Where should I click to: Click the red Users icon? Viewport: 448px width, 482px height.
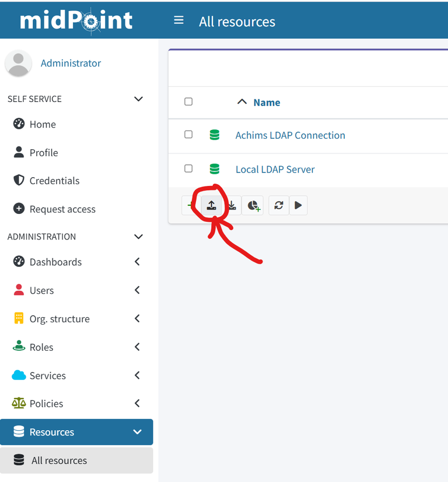(19, 290)
